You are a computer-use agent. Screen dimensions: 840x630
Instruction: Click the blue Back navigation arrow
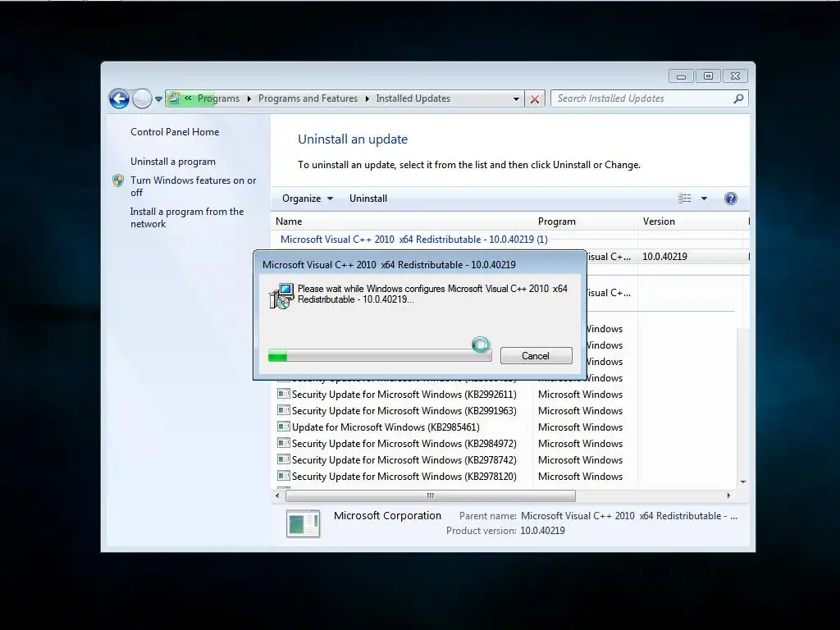(x=119, y=98)
